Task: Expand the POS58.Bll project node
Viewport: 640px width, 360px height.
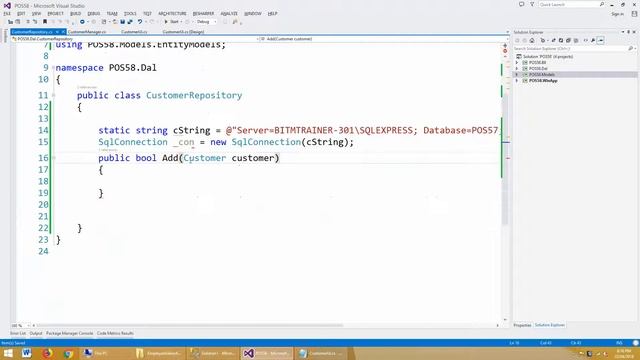Action: 517,63
